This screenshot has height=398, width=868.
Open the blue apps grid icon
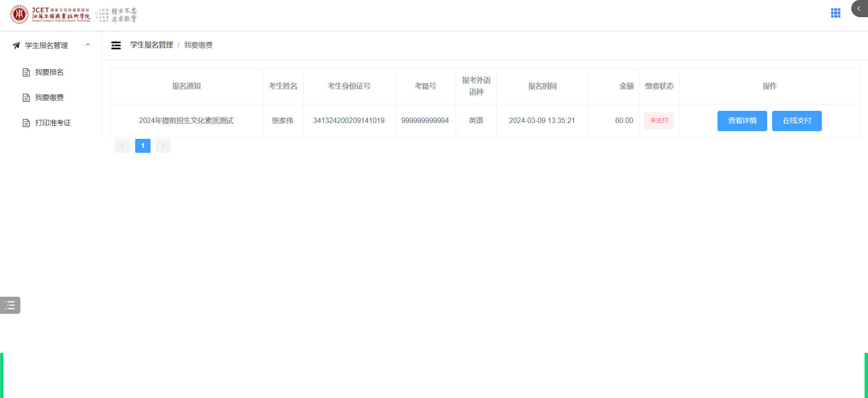[835, 13]
